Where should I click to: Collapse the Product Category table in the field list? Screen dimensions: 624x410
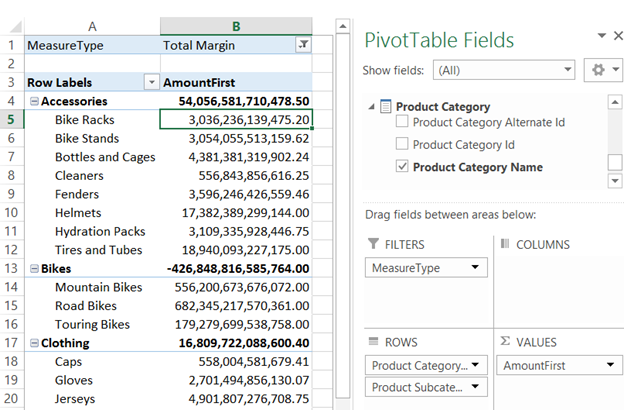tap(371, 107)
